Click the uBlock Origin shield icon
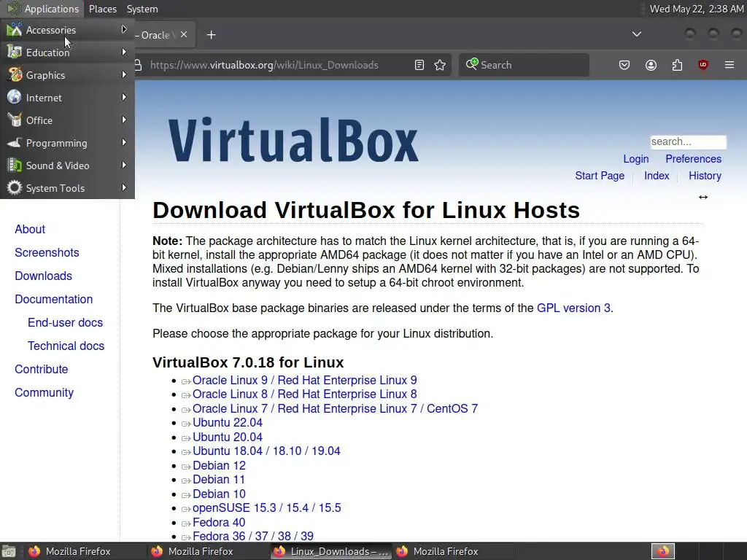Viewport: 747px width, 560px height. point(703,65)
